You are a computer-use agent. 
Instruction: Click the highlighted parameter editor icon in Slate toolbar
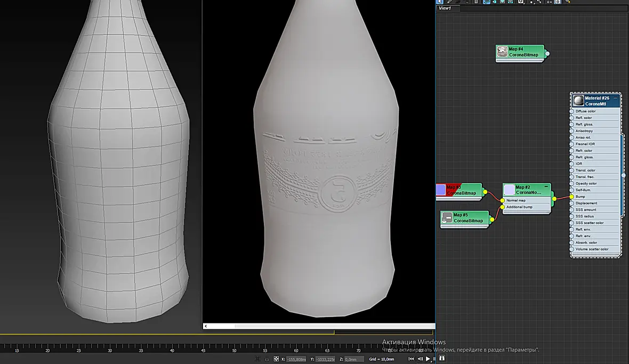(x=558, y=2)
